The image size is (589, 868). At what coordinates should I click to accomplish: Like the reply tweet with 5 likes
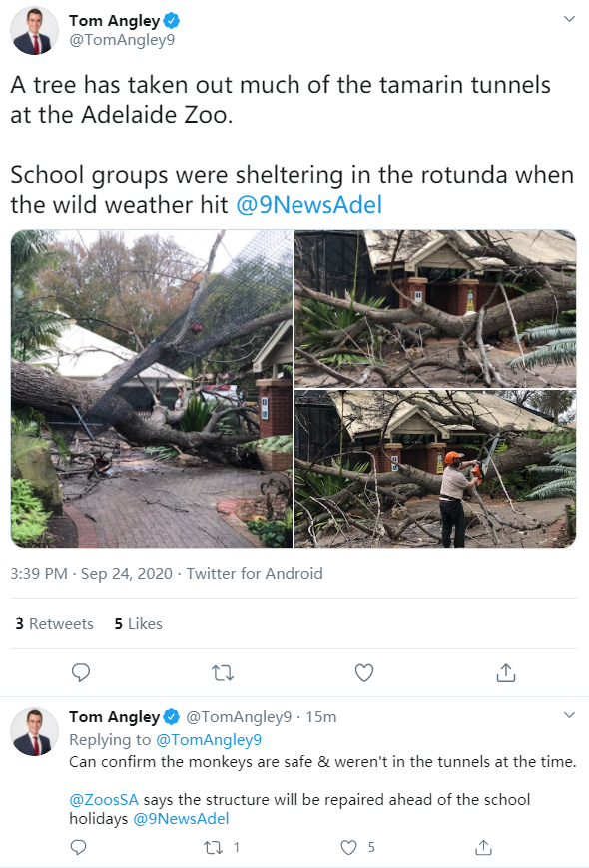click(x=348, y=847)
